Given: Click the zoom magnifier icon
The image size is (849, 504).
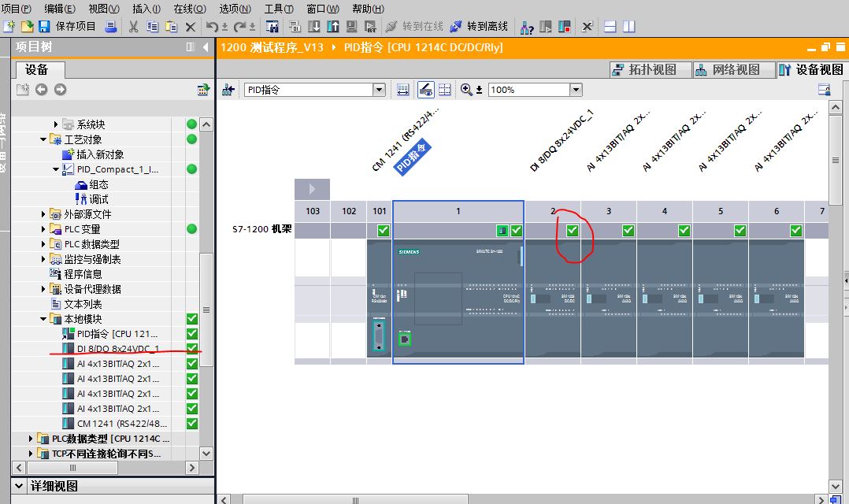Looking at the screenshot, I should click(x=466, y=90).
